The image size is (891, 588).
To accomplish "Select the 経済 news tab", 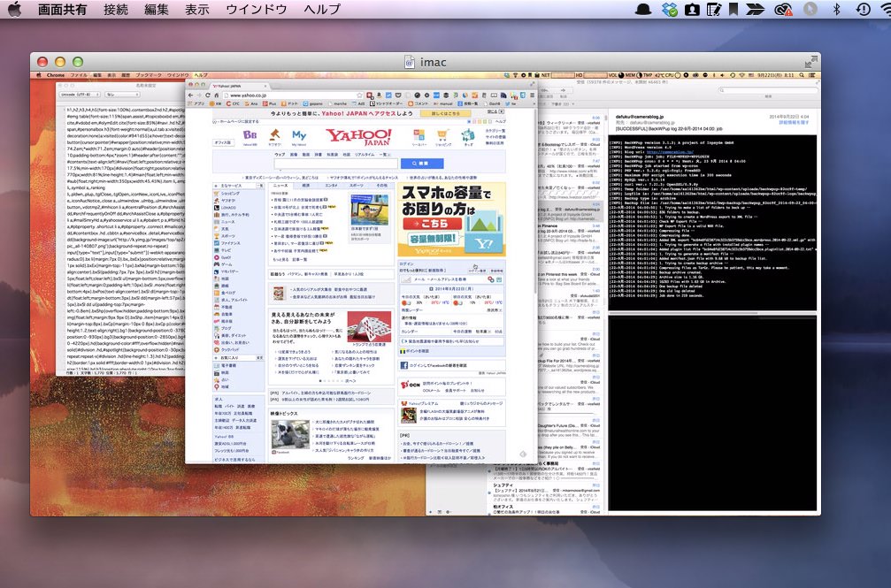I will click(x=306, y=186).
